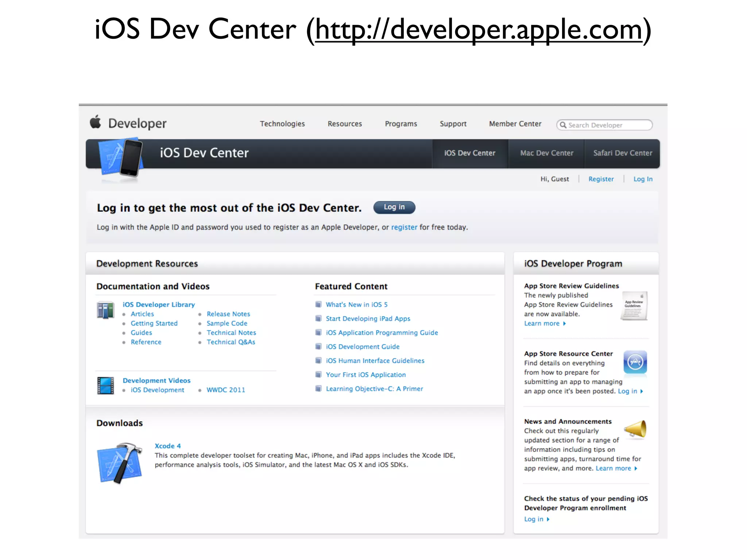Click Learn more under News and Announcements
Viewport: 747px width, 560px height.
[616, 469]
